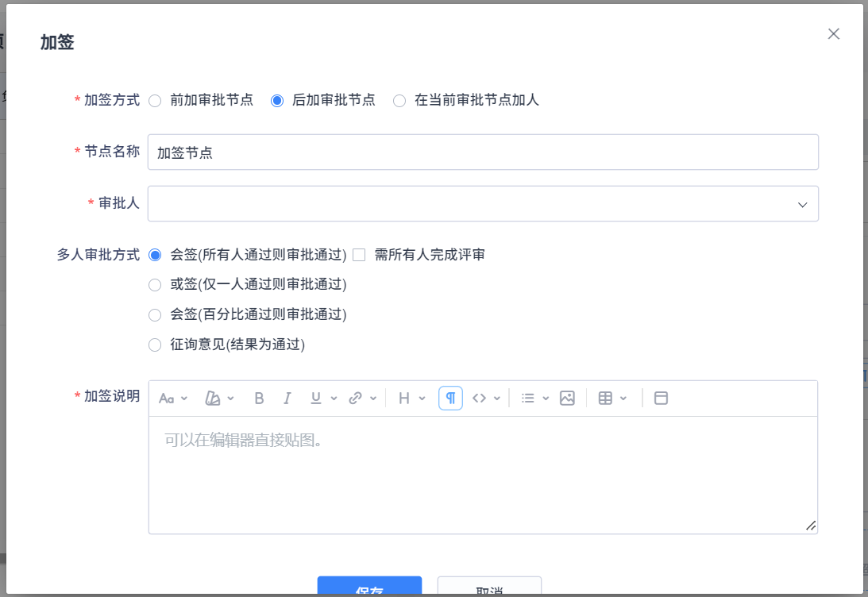The height and width of the screenshot is (597, 868).
Task: Click the insert table icon
Action: (x=605, y=399)
